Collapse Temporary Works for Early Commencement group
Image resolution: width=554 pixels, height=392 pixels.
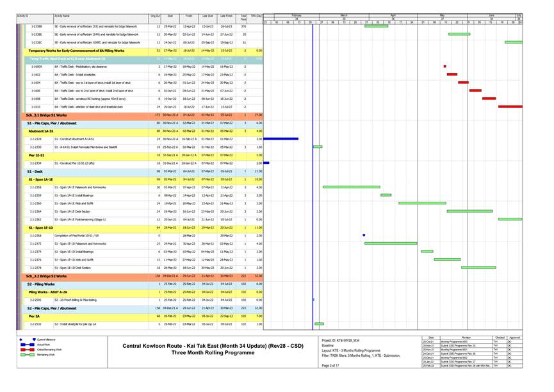(76, 50)
